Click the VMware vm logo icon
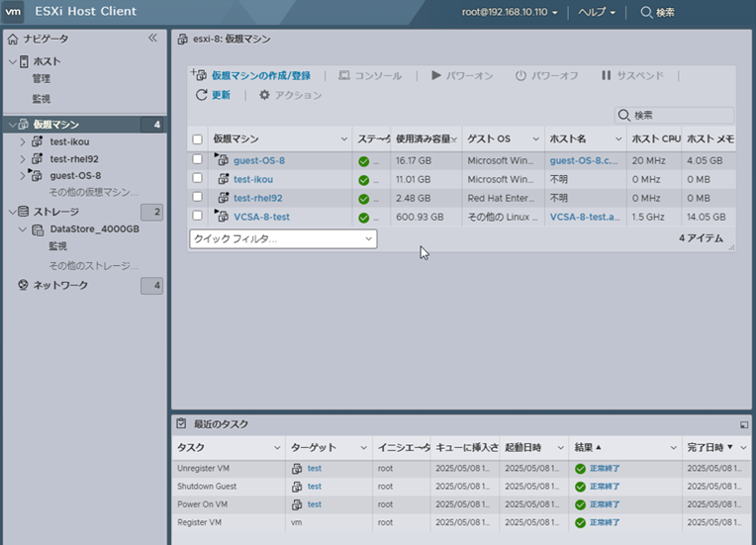Image resolution: width=756 pixels, height=545 pixels. pos(14,12)
